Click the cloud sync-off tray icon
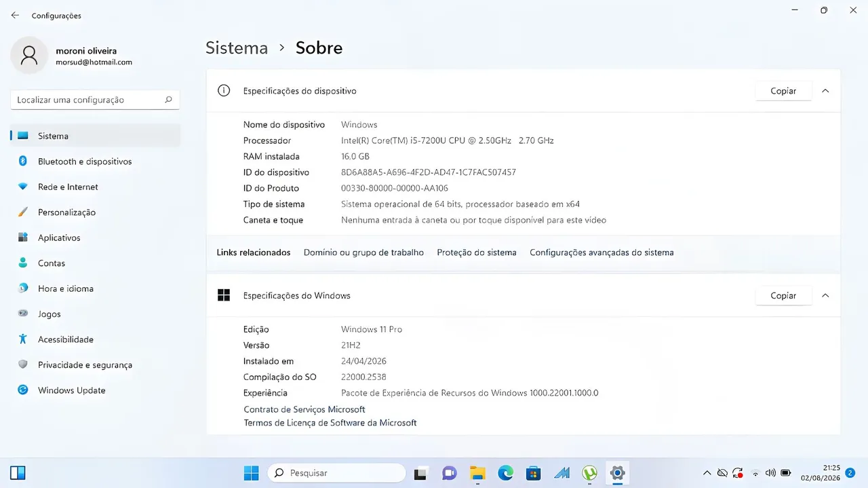 722,472
